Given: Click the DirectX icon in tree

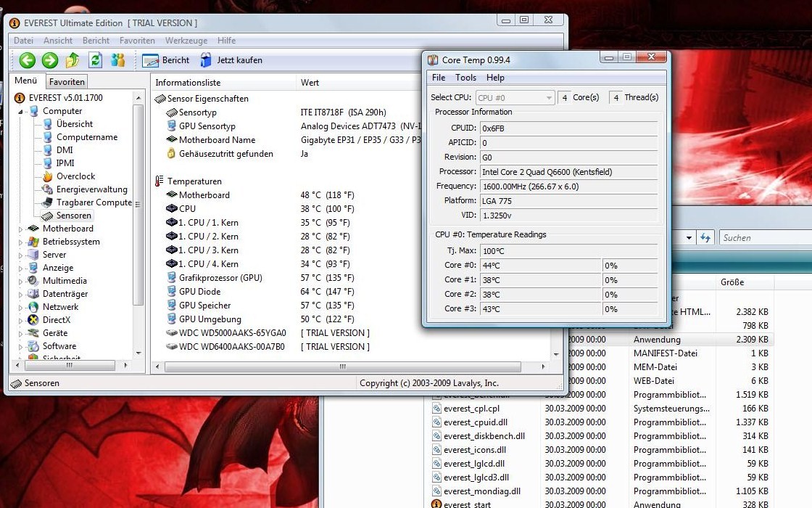Looking at the screenshot, I should (x=33, y=320).
